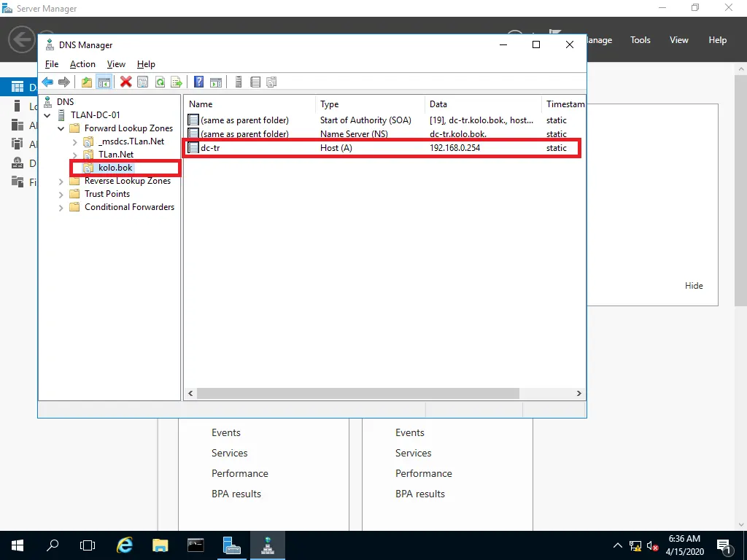Expand the _msdcs.TLan.Net zone

(x=74, y=141)
